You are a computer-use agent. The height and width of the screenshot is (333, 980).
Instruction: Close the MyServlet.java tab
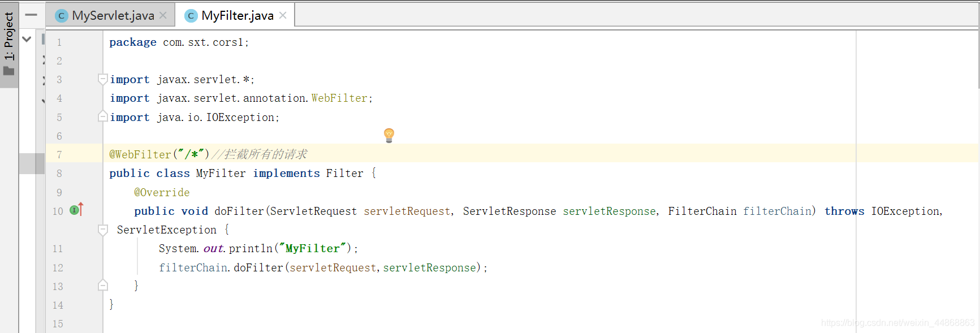pos(163,15)
